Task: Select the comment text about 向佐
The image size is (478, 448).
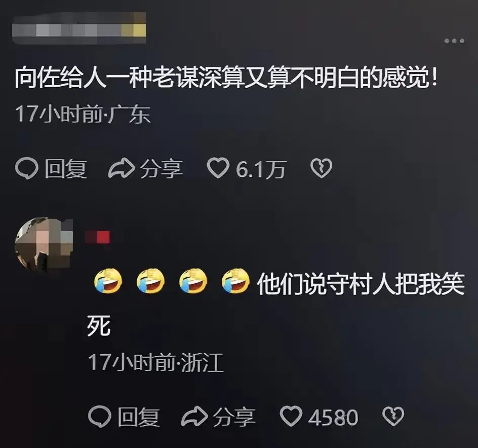Action: pyautogui.click(x=226, y=79)
